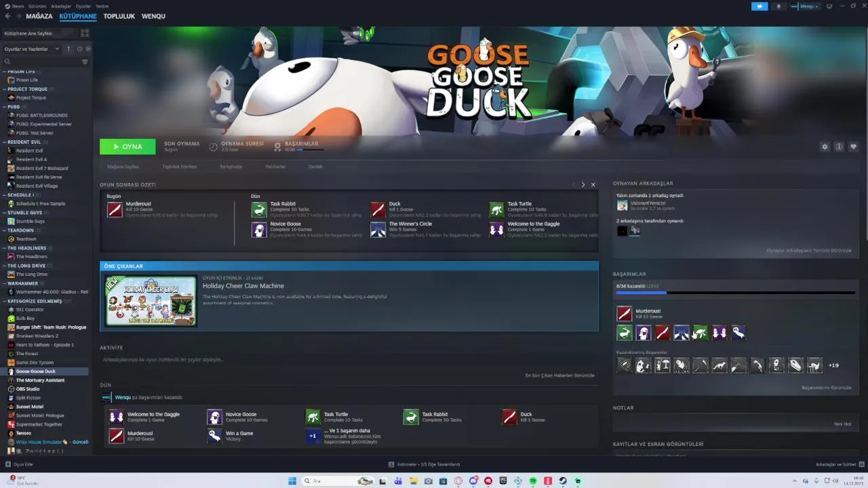Click the back navigation arrow
This screenshot has width=868, height=488.
7,16
